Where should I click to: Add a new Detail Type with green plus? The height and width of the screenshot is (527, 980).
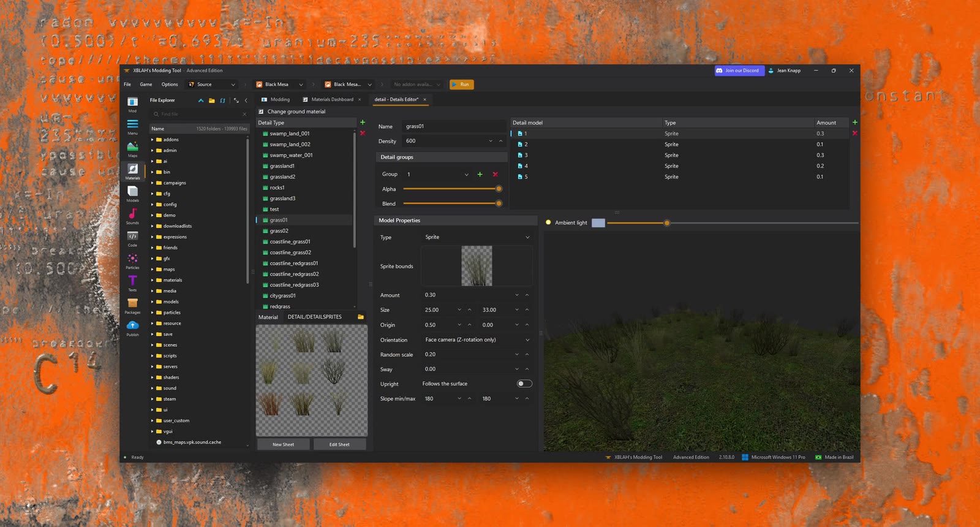point(363,123)
